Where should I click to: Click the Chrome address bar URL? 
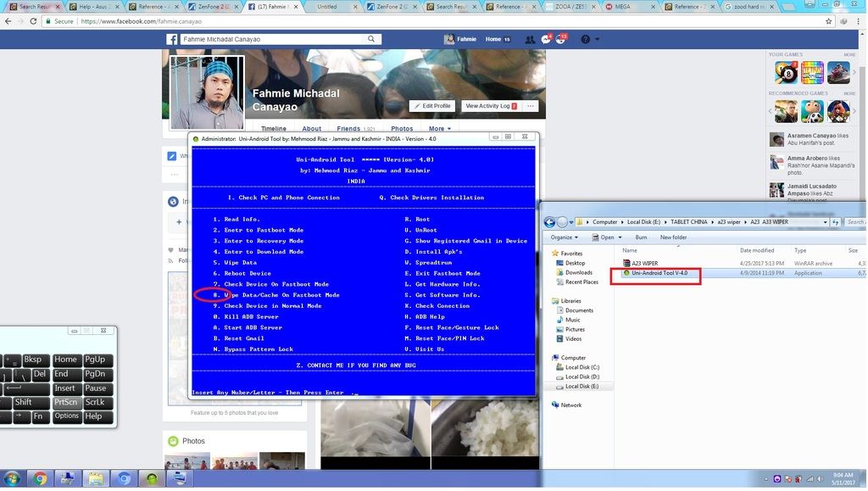coord(141,21)
